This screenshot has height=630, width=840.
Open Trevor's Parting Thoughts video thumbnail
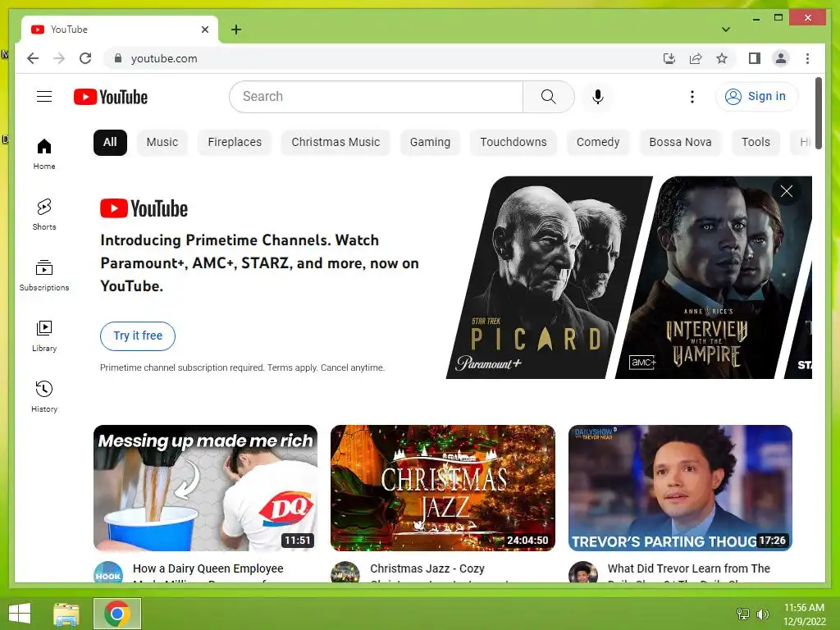[x=680, y=487]
